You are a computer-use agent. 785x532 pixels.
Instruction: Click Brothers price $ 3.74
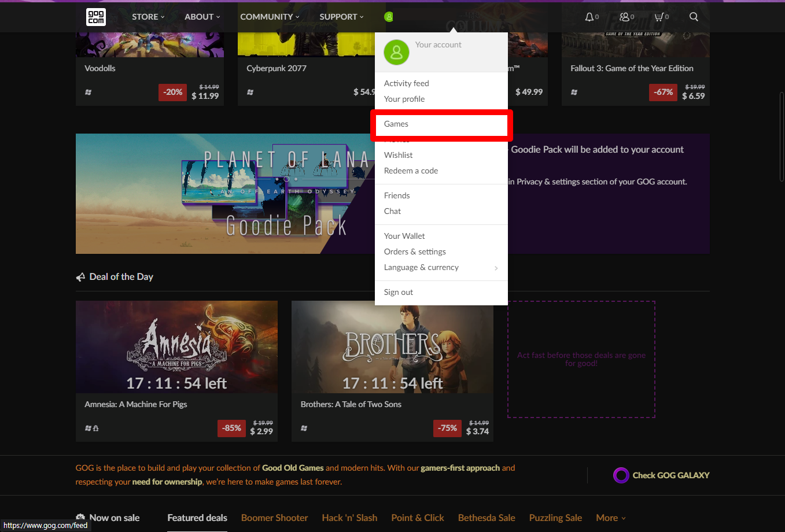pos(477,431)
